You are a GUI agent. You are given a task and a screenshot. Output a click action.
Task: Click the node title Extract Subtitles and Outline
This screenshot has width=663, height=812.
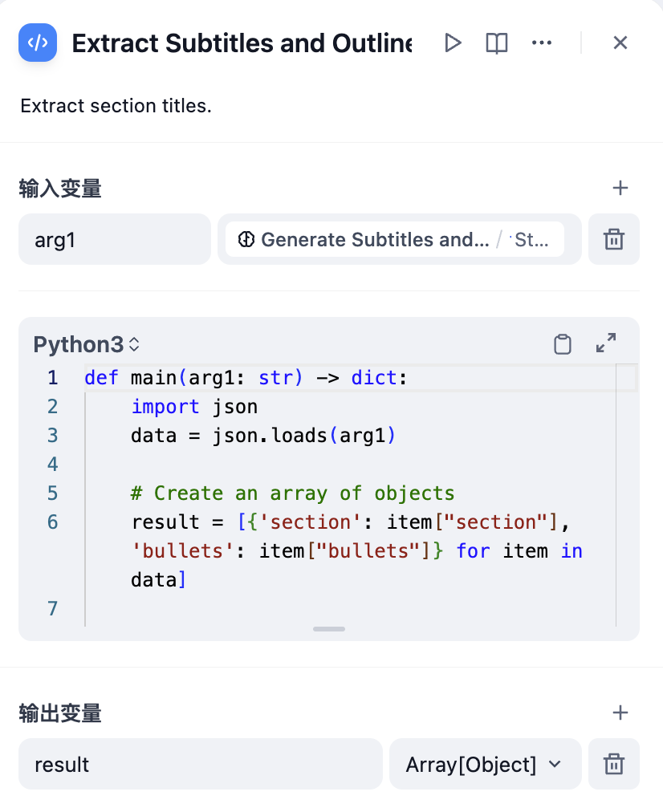coord(242,43)
